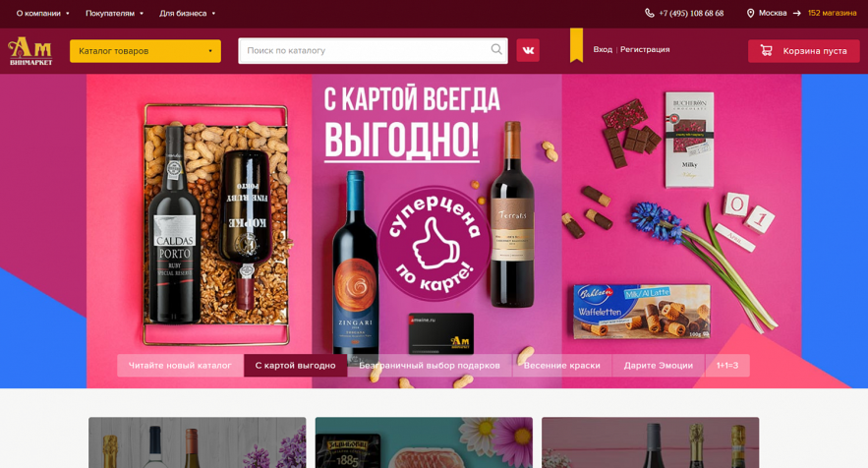This screenshot has width=868, height=468.
Task: Select the Весенние краски banner tab
Action: 562,366
